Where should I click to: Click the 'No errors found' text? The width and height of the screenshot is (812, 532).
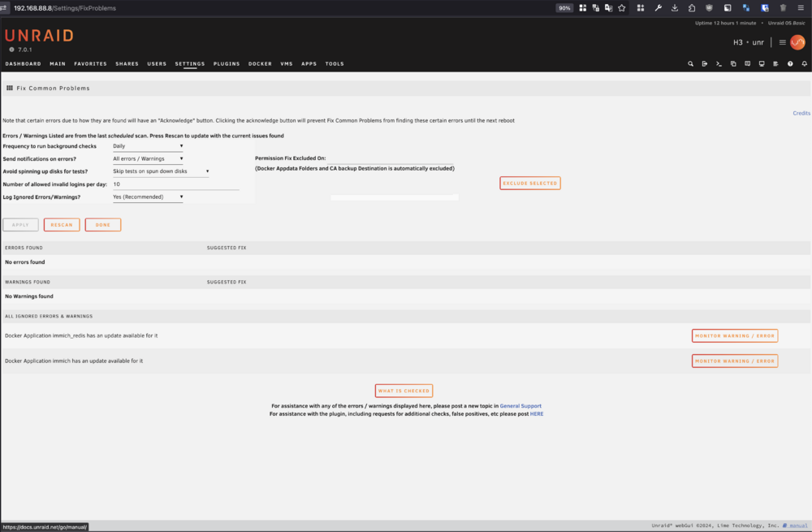point(25,262)
